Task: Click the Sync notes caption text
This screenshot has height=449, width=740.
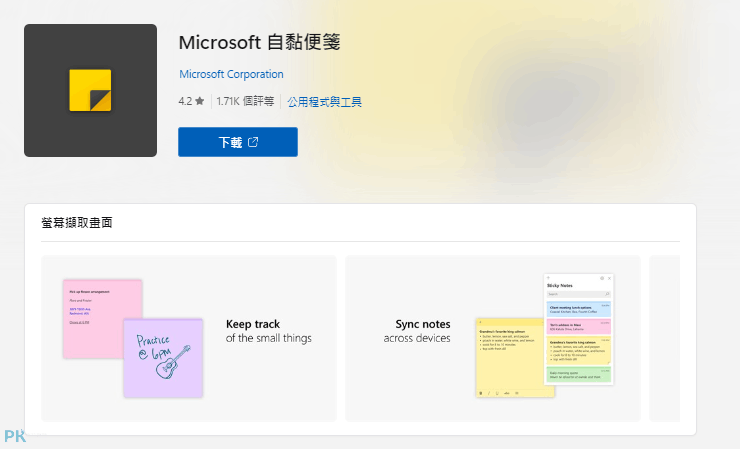Action: [x=417, y=331]
